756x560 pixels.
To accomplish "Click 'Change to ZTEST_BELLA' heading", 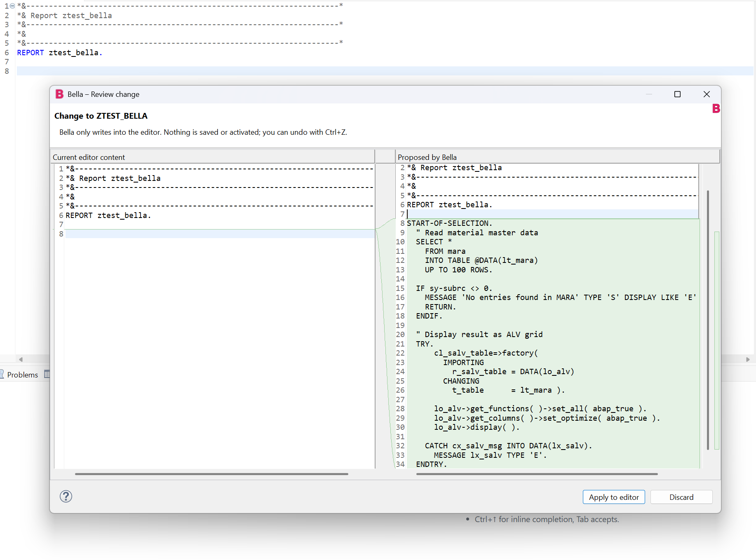I will (x=101, y=116).
